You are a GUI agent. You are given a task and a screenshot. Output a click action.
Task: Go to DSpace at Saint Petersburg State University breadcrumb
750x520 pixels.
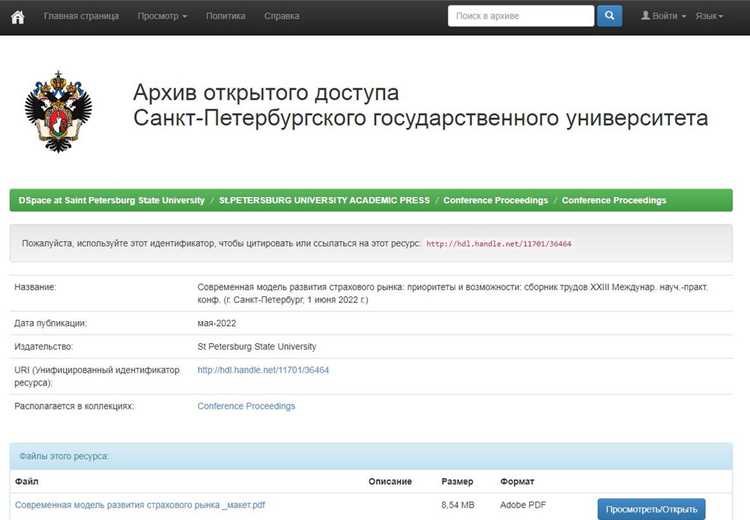pyautogui.click(x=111, y=200)
